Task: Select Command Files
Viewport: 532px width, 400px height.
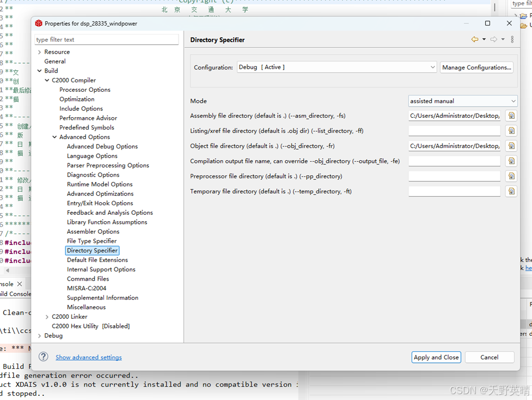Action: [88, 279]
